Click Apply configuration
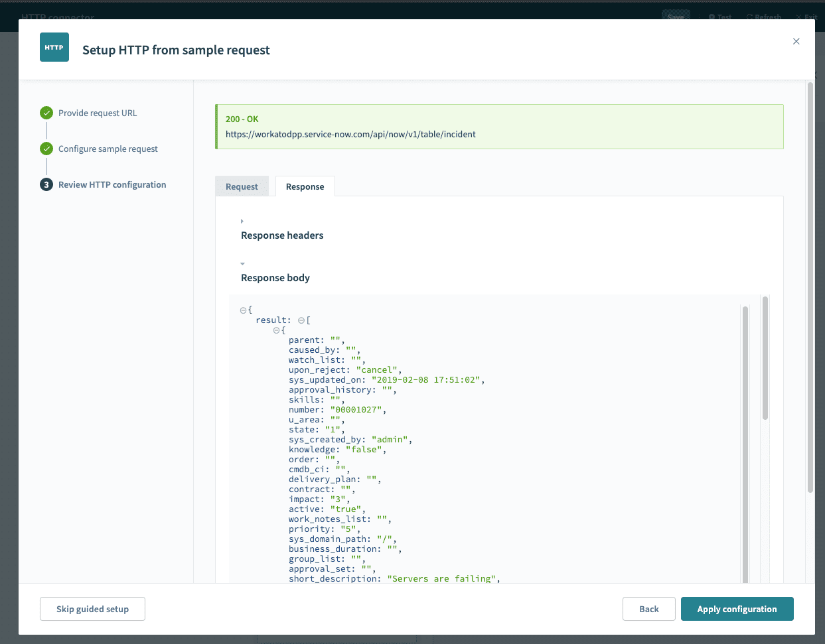This screenshot has width=825, height=644. click(737, 609)
